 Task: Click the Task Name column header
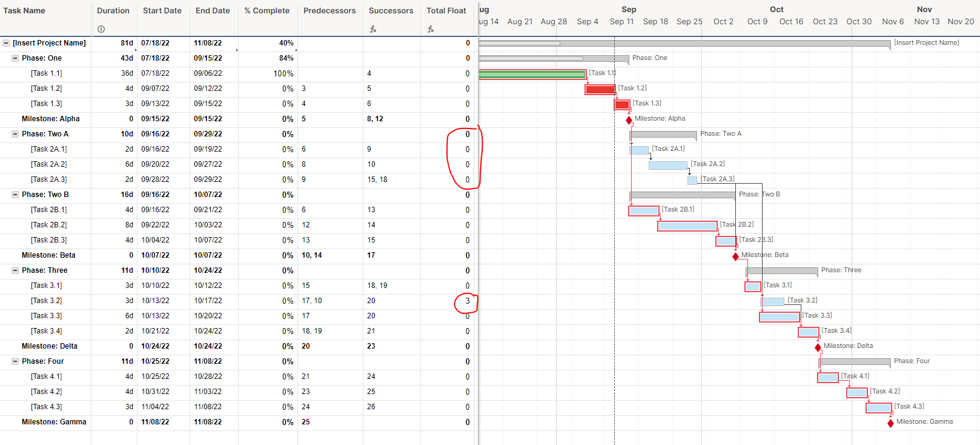(x=24, y=10)
